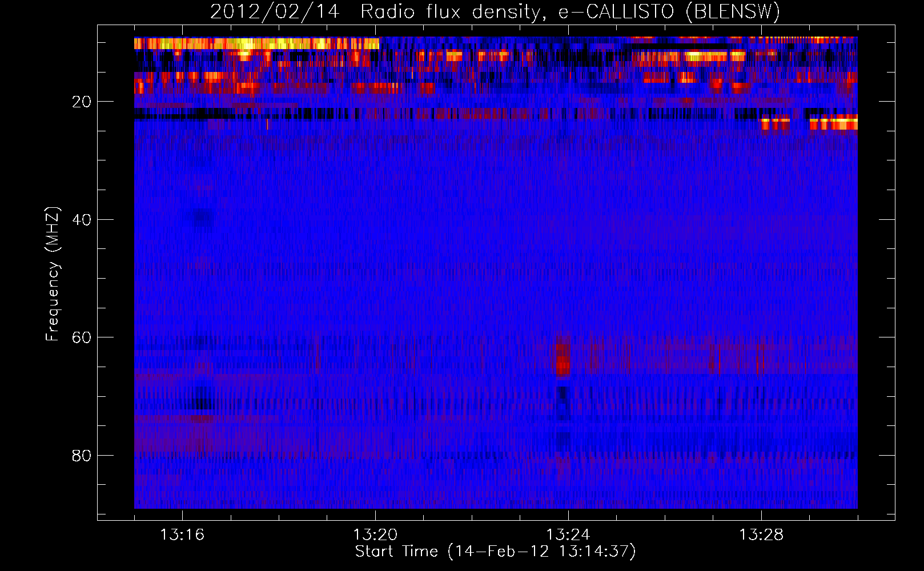Screen dimensions: 924x571
Task: Click the 40 frequency tick label
Action: [x=82, y=219]
